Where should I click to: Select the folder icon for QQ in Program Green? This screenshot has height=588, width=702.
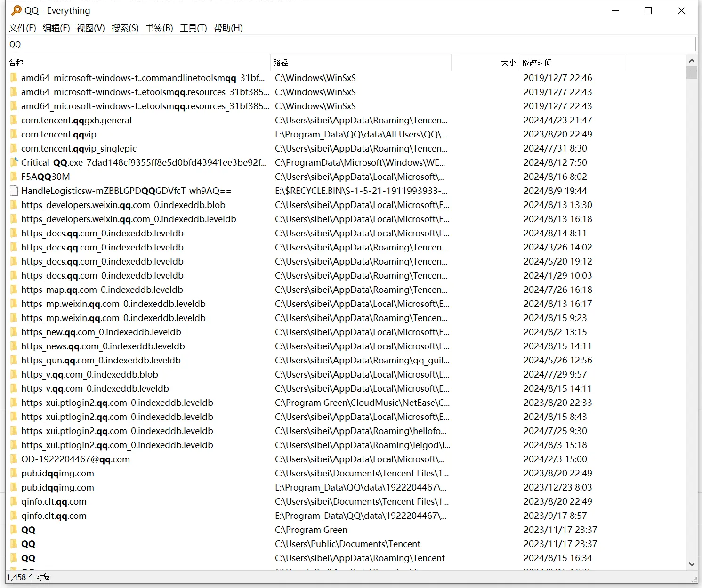click(13, 530)
